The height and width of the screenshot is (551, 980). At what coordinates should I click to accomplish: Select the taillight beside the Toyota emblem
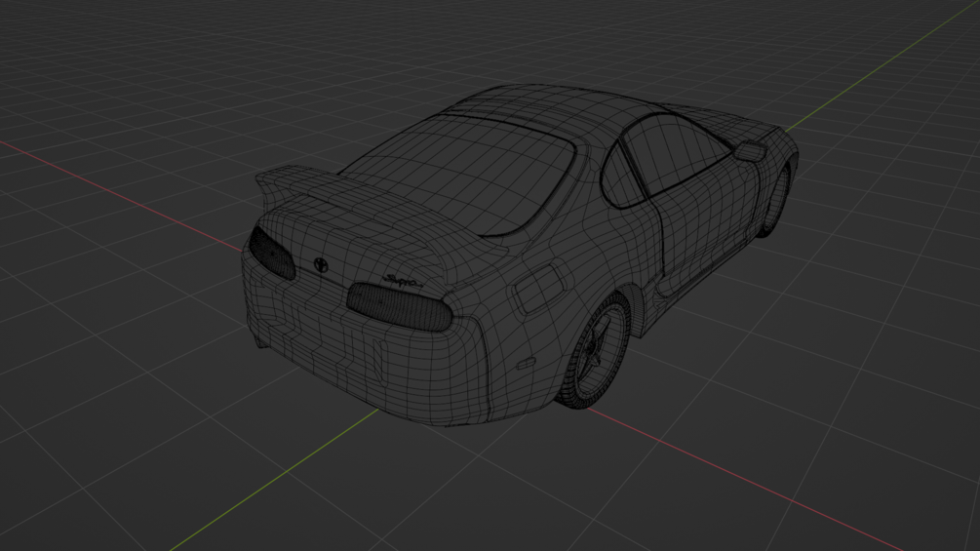[x=272, y=253]
